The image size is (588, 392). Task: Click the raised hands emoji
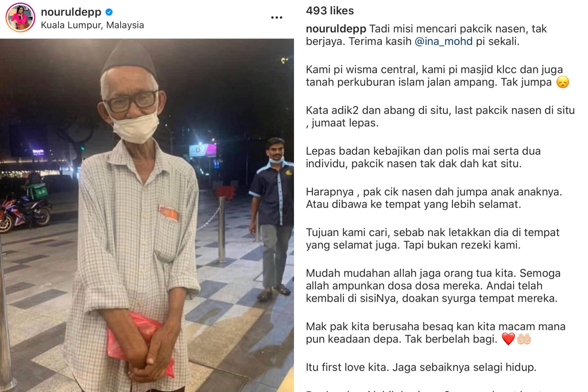[x=524, y=339]
